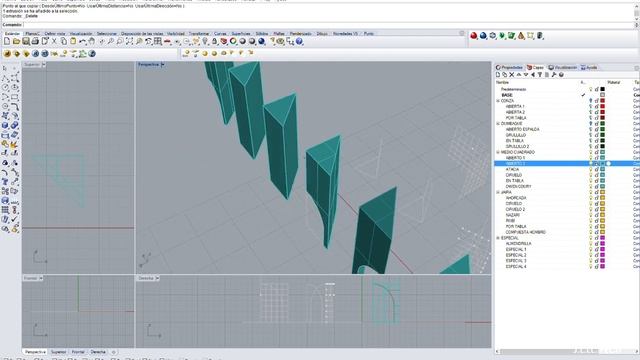Select the point tool in left sidebar

14,68
